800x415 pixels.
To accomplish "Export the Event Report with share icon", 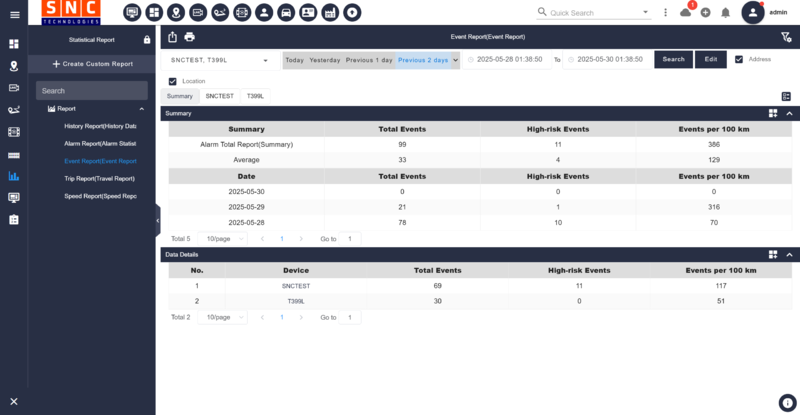I will coord(172,37).
